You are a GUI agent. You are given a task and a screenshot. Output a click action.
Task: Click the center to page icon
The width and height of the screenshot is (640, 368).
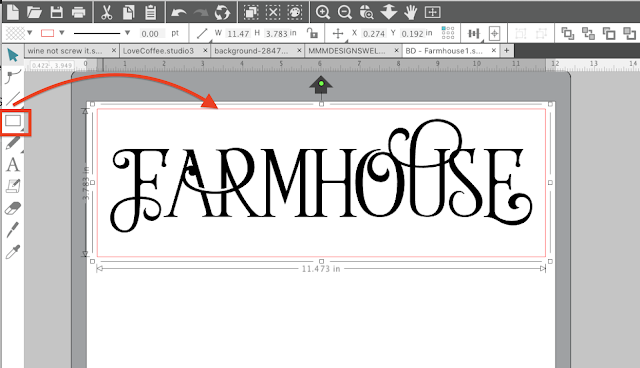pyautogui.click(x=494, y=33)
